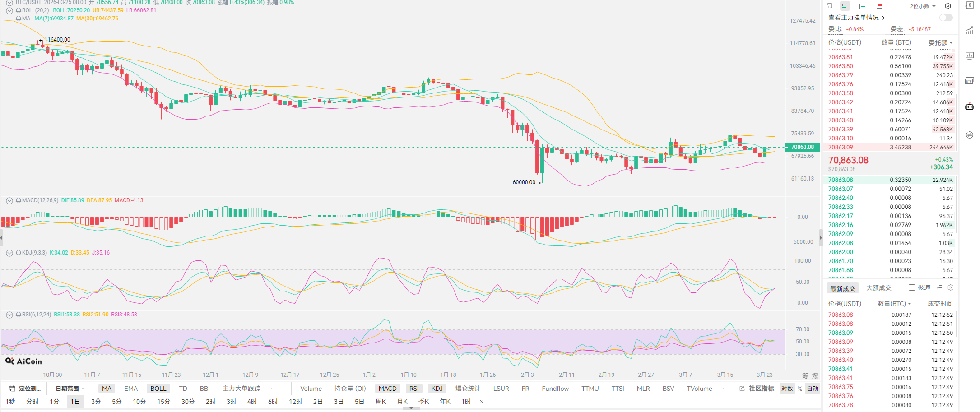The height and width of the screenshot is (412, 980).
Task: Open the order book settings gear
Action: tap(948, 6)
